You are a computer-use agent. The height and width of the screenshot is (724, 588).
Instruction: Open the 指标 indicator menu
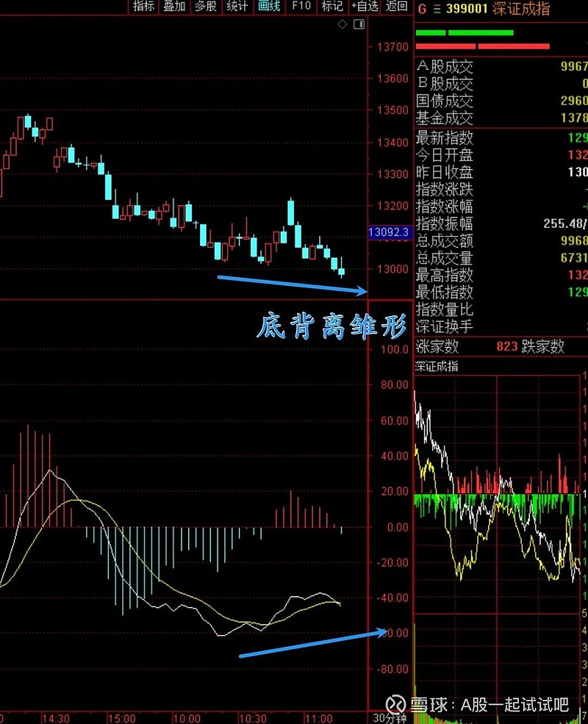pyautogui.click(x=143, y=8)
